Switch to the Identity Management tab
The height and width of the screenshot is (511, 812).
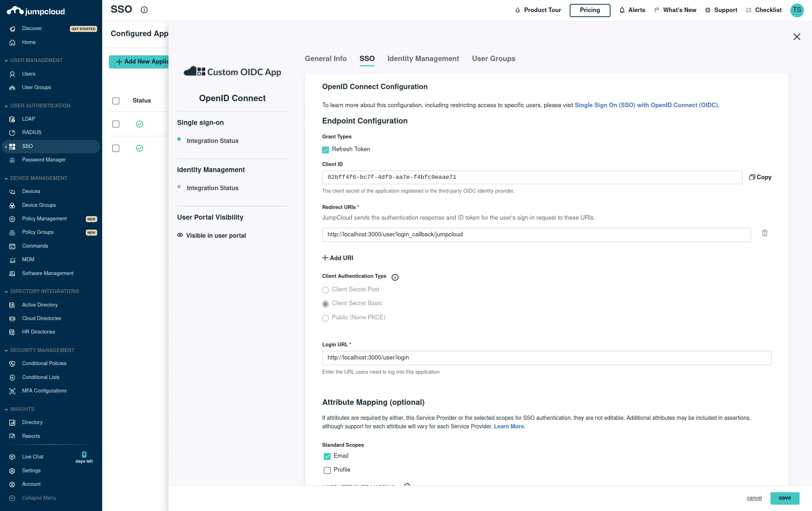(423, 59)
